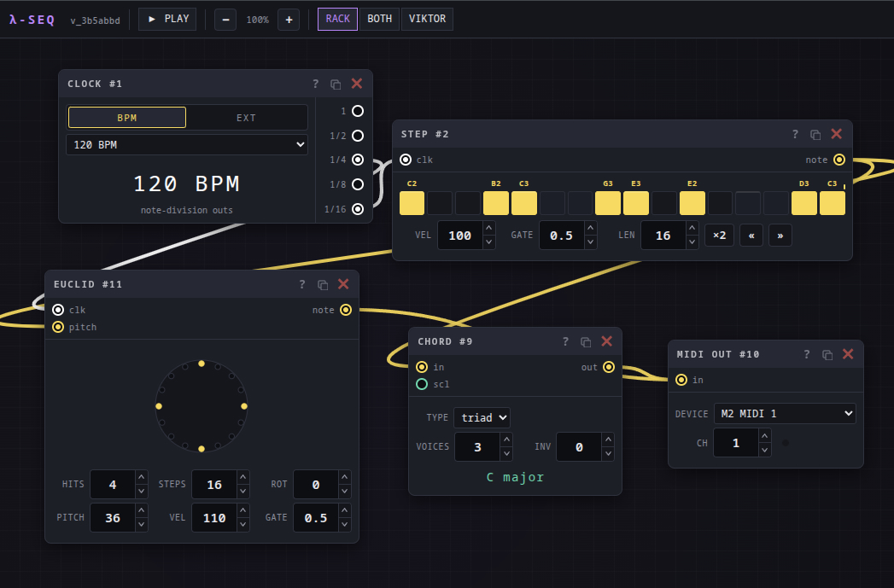Click the Euclid VEL value field
The width and height of the screenshot is (894, 588).
click(x=214, y=517)
